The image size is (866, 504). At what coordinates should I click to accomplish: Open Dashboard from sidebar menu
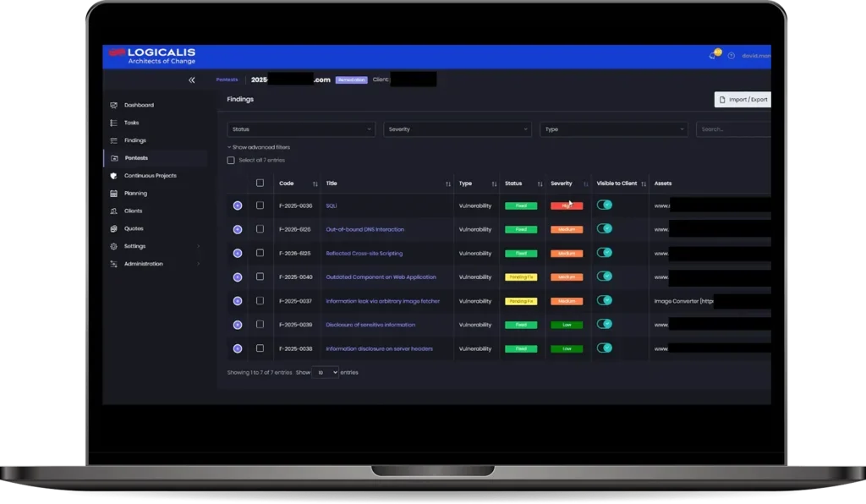point(140,105)
